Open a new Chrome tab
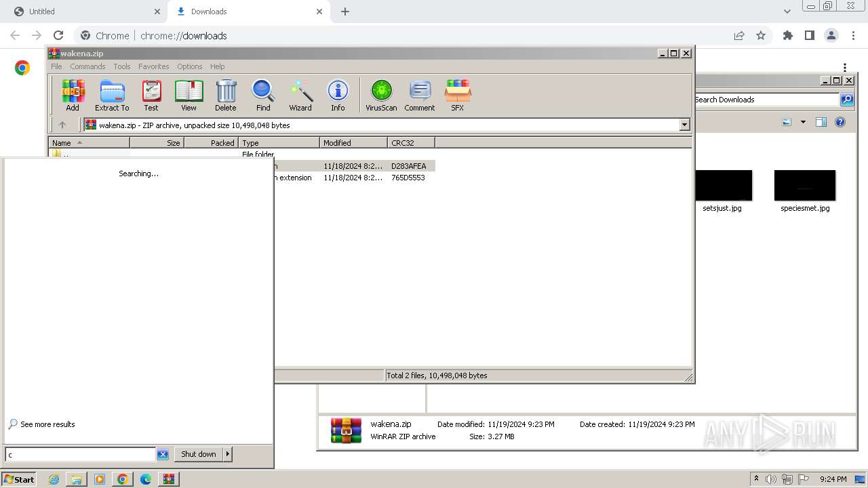868x488 pixels. 345,12
